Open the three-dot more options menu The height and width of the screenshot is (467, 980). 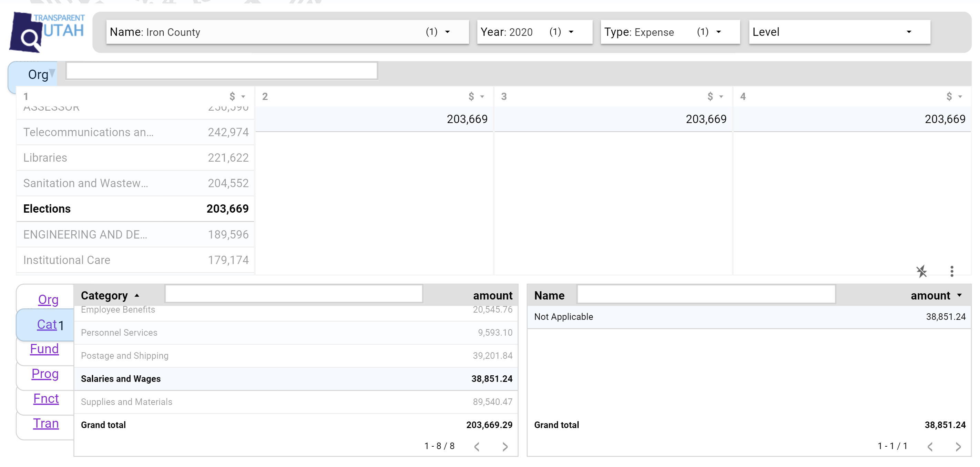[951, 271]
